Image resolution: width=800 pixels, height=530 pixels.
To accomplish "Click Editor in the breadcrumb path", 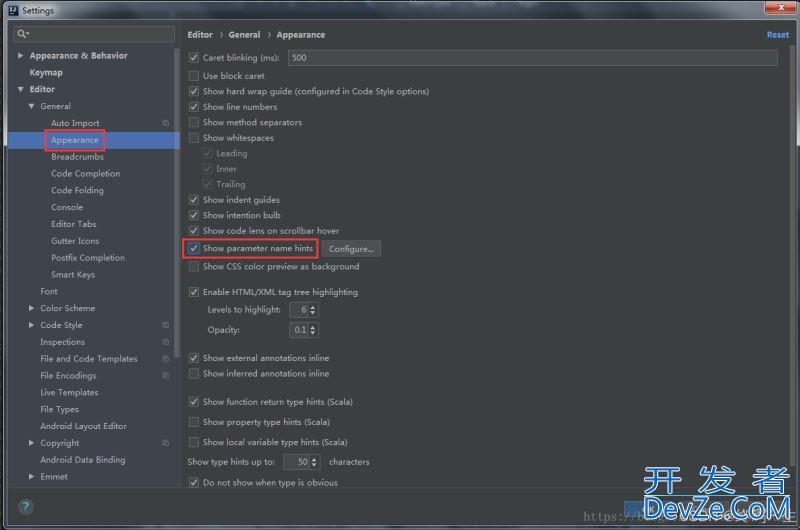I will tap(200, 35).
